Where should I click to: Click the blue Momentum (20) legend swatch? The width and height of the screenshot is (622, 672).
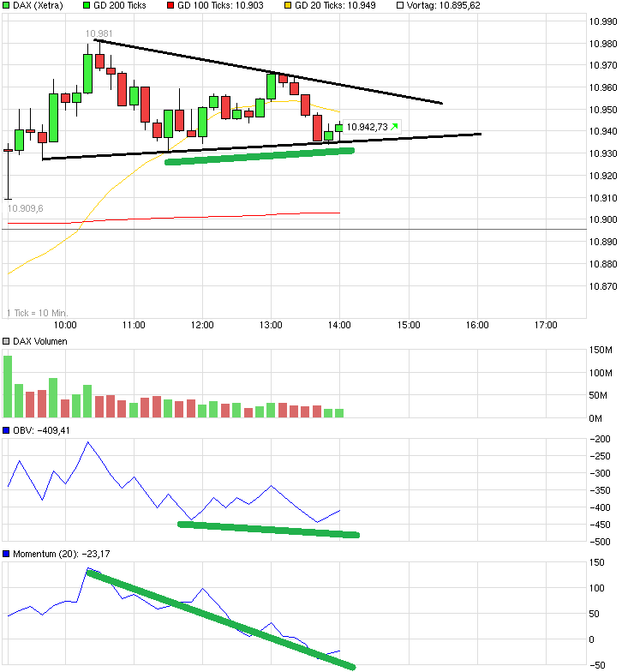coord(6,554)
